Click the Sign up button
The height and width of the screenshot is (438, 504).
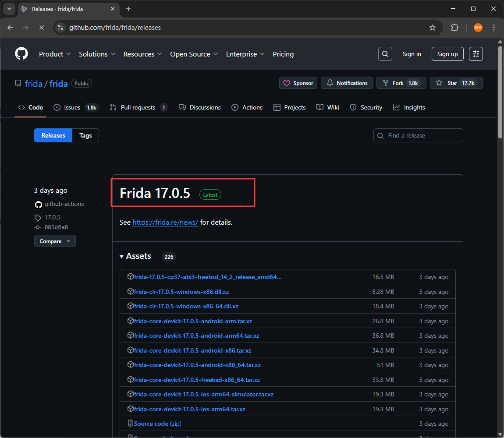(x=447, y=54)
